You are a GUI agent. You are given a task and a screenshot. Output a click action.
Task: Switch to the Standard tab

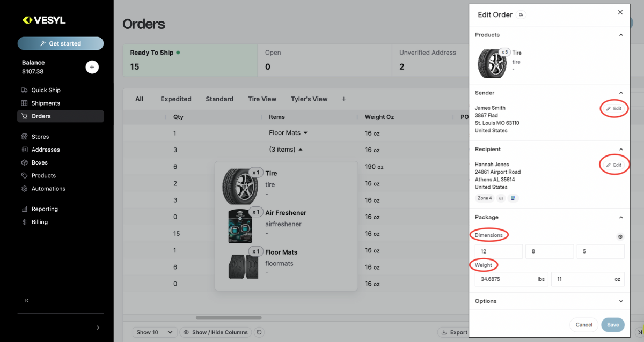219,99
